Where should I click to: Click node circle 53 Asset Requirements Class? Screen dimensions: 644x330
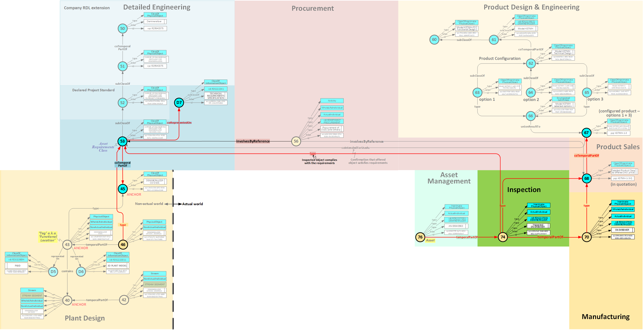tap(122, 141)
